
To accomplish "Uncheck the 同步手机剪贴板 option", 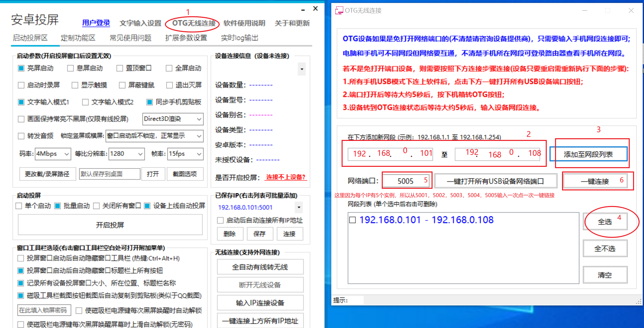I will click(149, 102).
